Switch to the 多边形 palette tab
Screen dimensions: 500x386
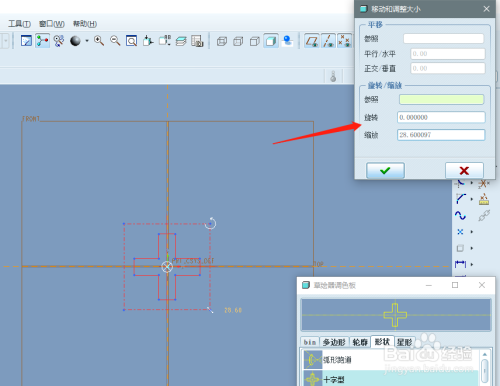click(x=334, y=342)
